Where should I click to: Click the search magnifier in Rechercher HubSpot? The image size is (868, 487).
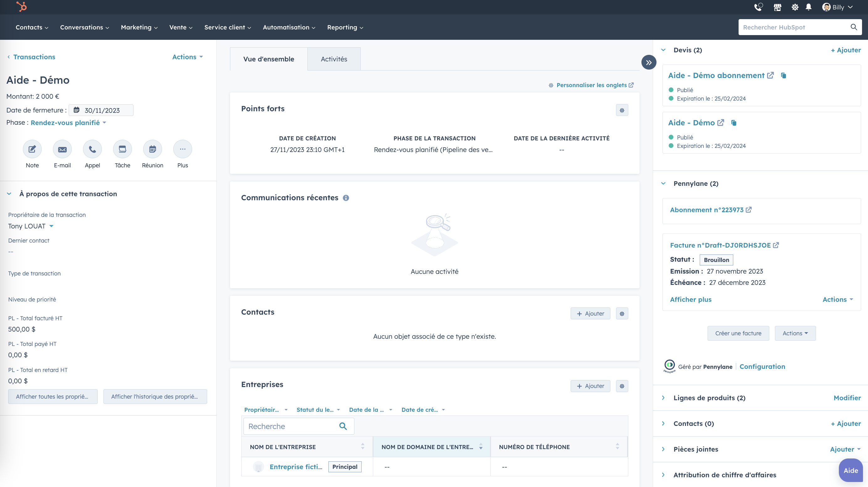coord(854,27)
